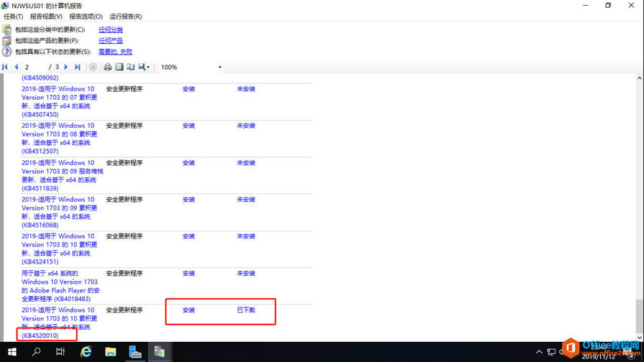This screenshot has height=362, width=644.
Task: Show hidden system tray icons
Action: click(x=539, y=352)
